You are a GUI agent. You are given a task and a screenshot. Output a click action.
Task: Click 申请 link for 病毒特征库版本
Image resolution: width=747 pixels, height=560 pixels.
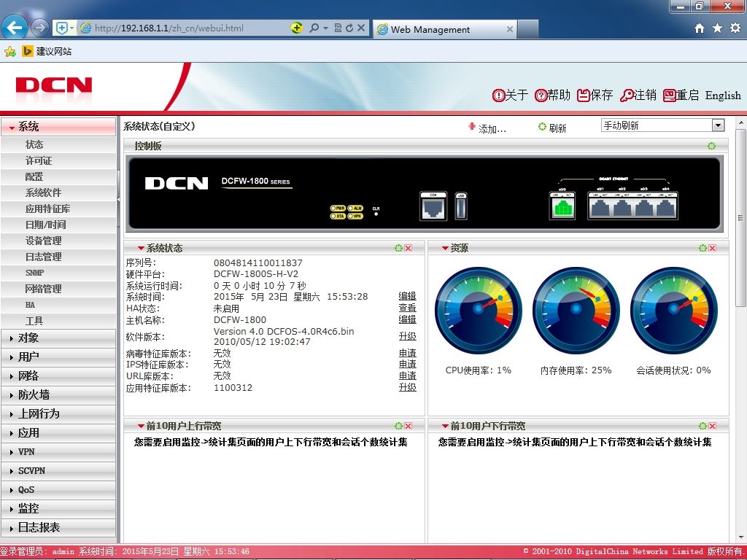click(x=407, y=353)
